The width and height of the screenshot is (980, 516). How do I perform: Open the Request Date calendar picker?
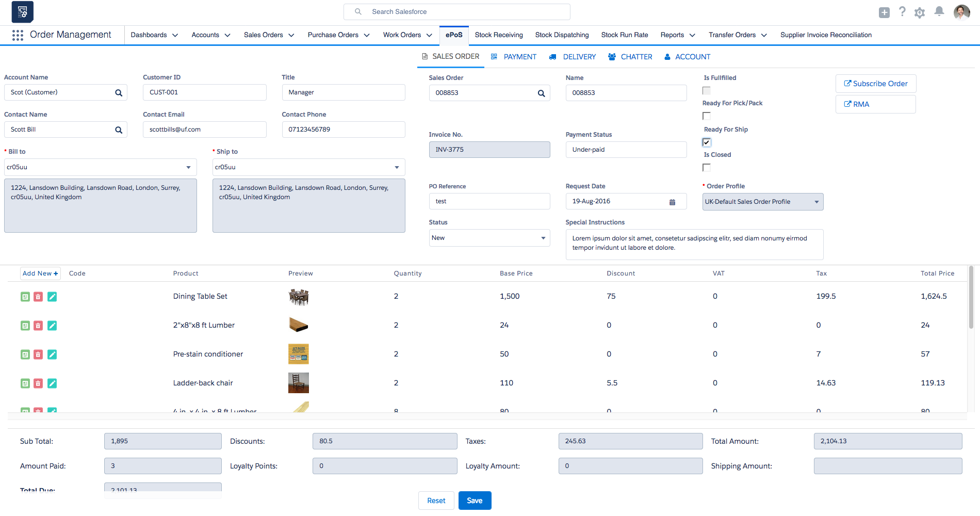[x=672, y=202]
